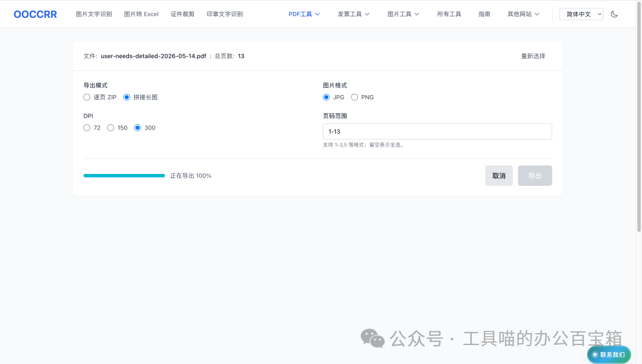This screenshot has height=364, width=642.
Task: Open 指南 guide page
Action: pos(484,14)
